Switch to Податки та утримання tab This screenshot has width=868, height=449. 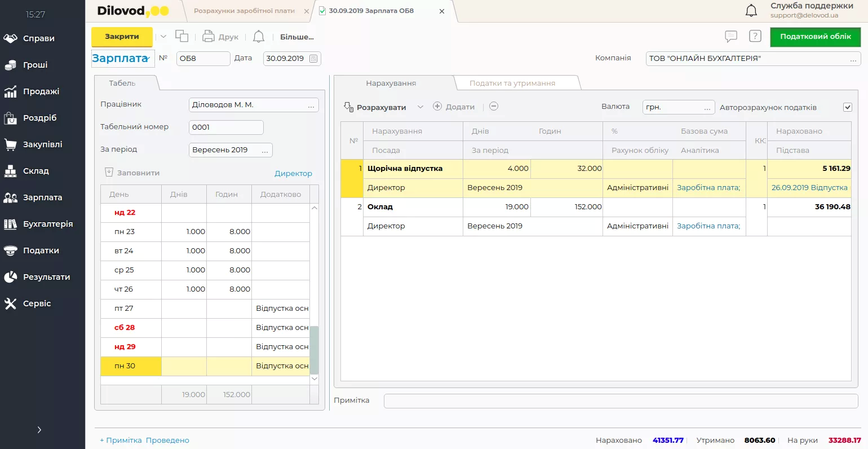point(512,83)
